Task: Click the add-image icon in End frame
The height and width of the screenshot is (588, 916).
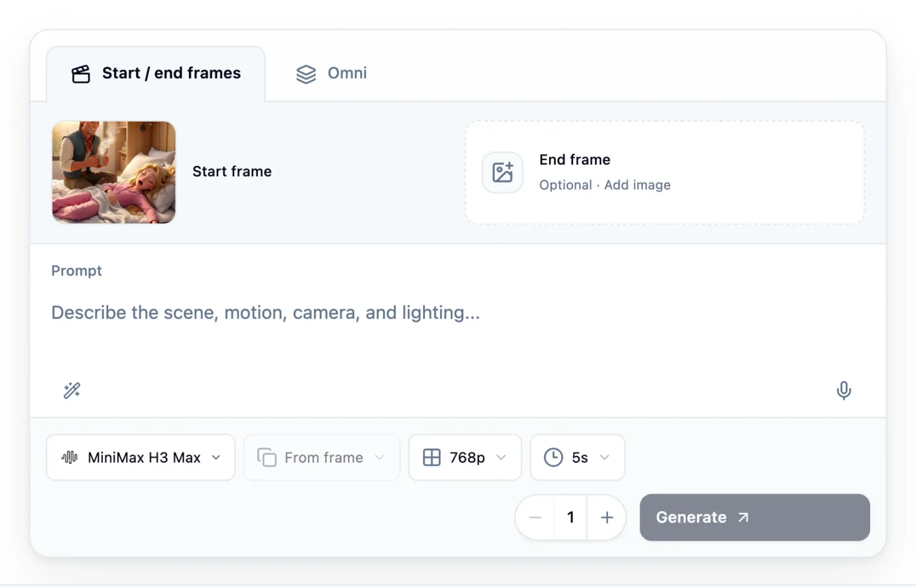Action: [503, 172]
